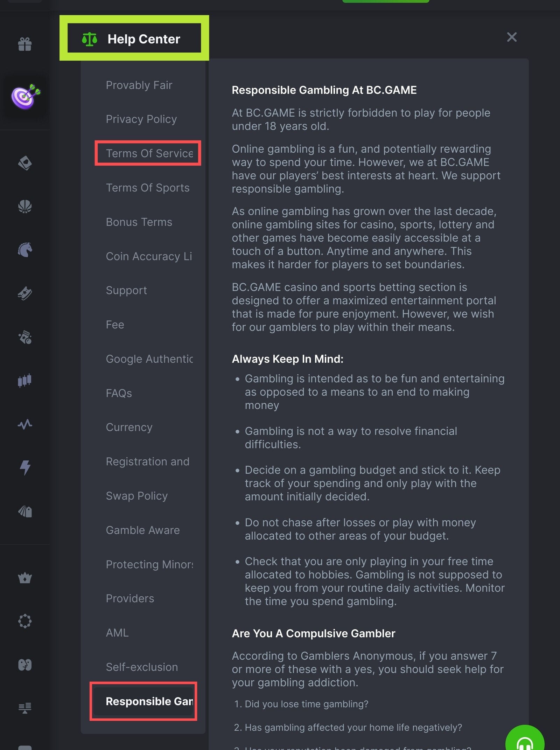
Task: Open the FAQs help entry
Action: [x=119, y=393]
